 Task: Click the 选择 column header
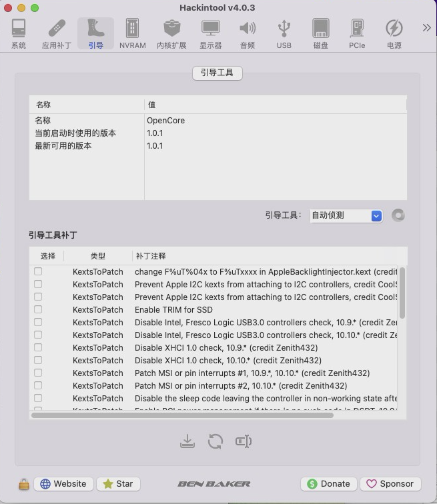47,256
